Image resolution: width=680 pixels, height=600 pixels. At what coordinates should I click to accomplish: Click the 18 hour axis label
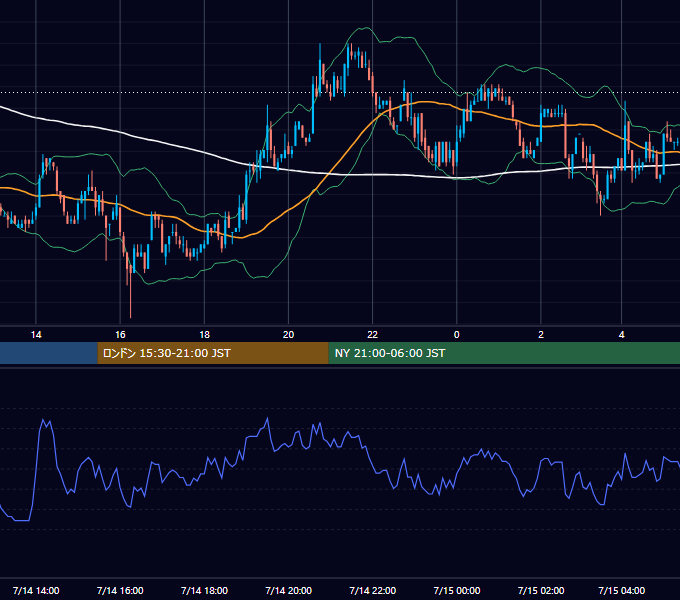coord(204,335)
